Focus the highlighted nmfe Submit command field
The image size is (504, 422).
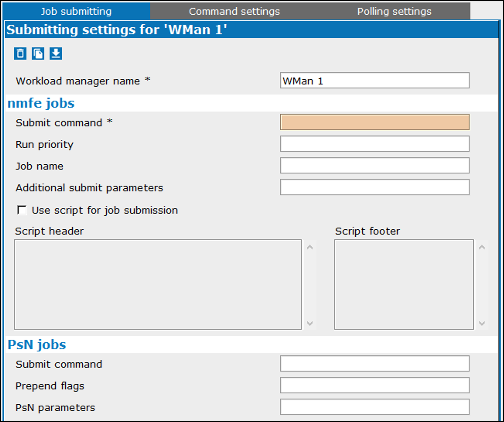[x=375, y=122]
